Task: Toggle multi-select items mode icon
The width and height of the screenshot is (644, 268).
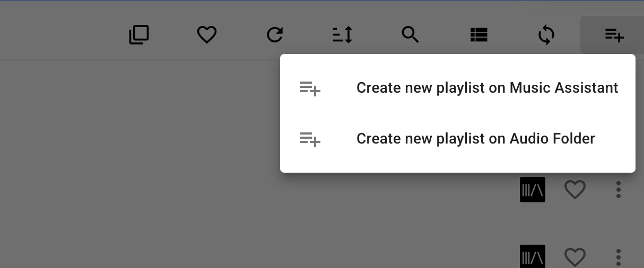Action: (139, 35)
